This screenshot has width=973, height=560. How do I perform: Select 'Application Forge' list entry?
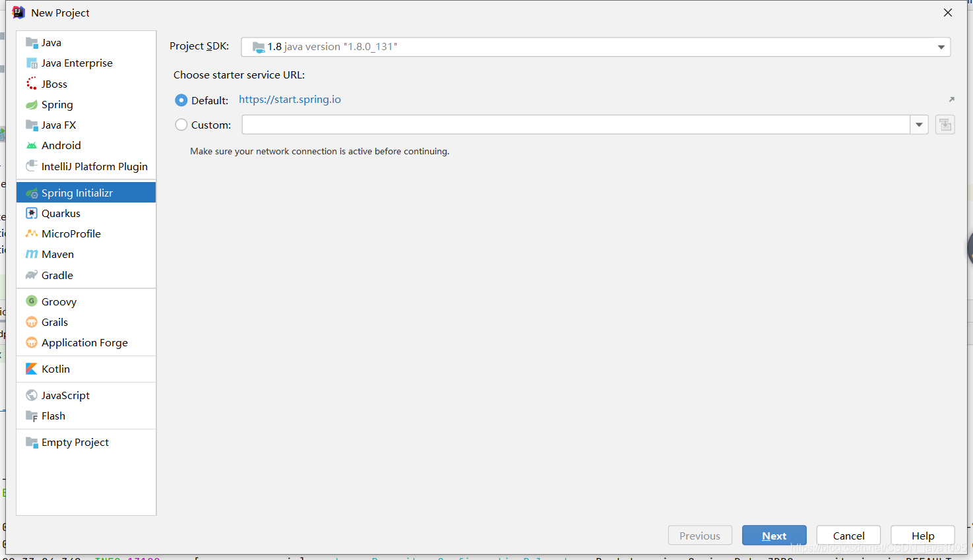click(84, 342)
